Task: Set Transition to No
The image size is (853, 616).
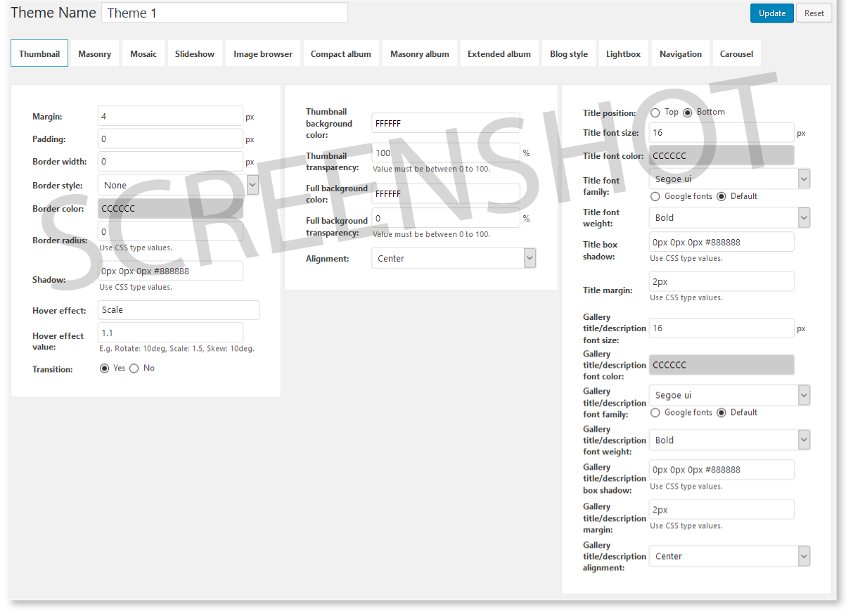Action: [x=134, y=368]
